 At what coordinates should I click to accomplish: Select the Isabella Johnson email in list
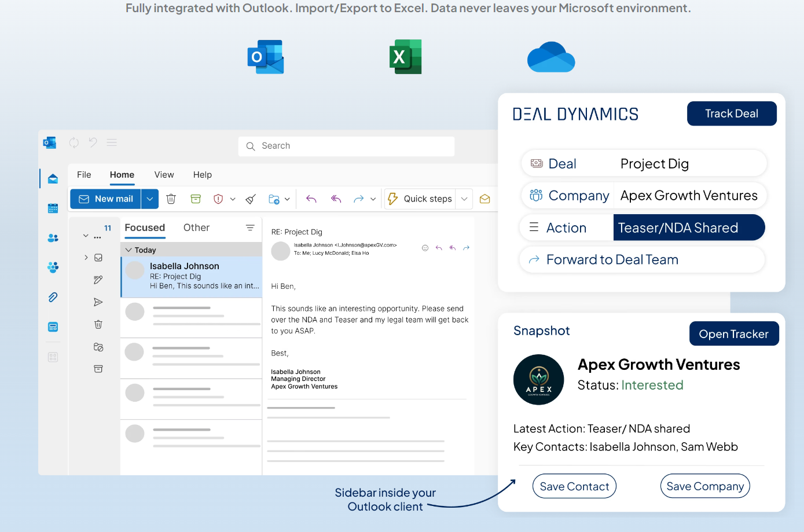192,277
